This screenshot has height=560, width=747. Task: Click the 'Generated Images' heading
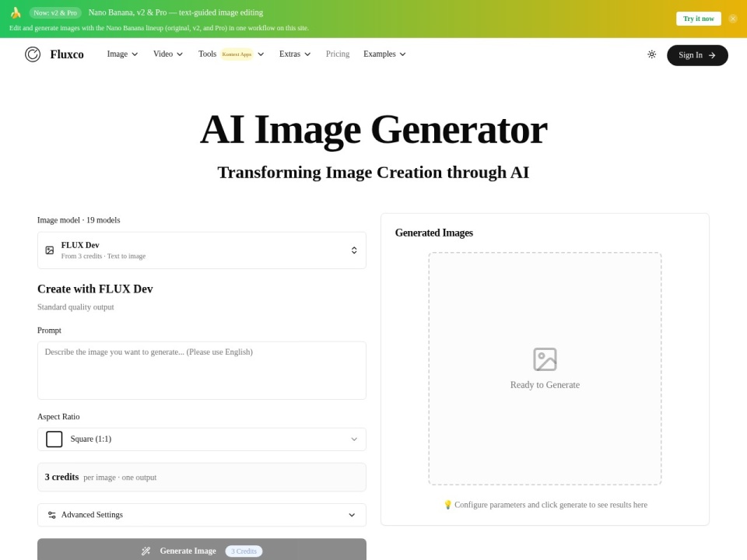[x=434, y=233]
